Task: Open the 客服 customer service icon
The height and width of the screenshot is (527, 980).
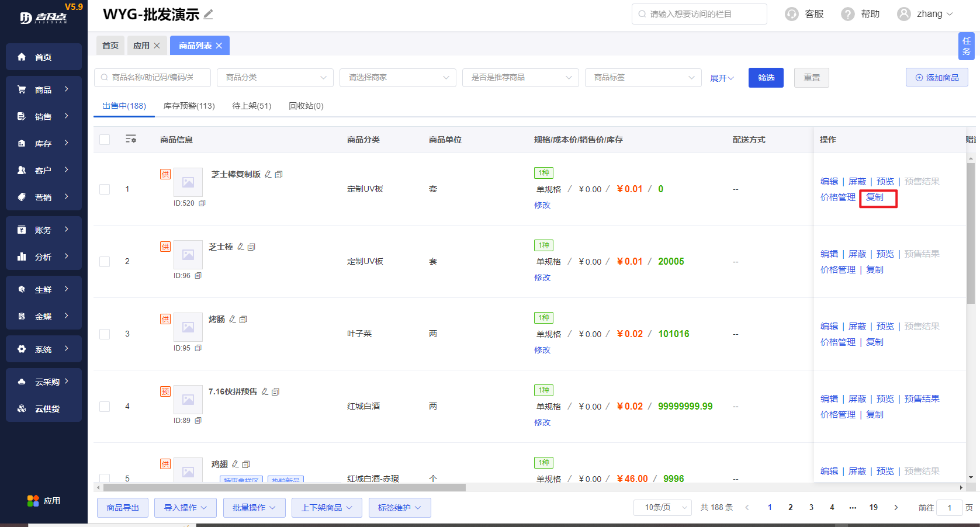Action: click(x=791, y=14)
